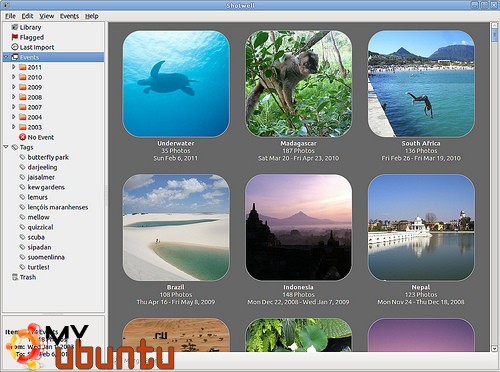Click the lemurs tag icon

click(23, 197)
